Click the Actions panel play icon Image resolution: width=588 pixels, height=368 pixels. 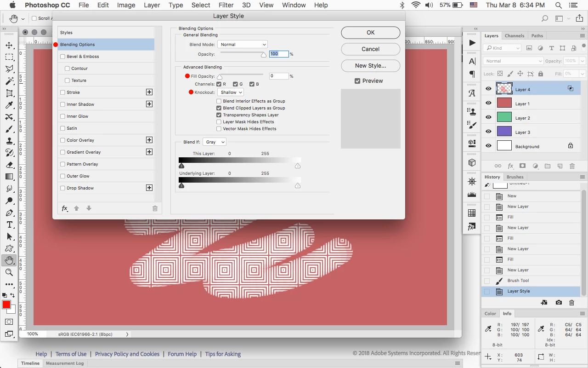(x=472, y=43)
